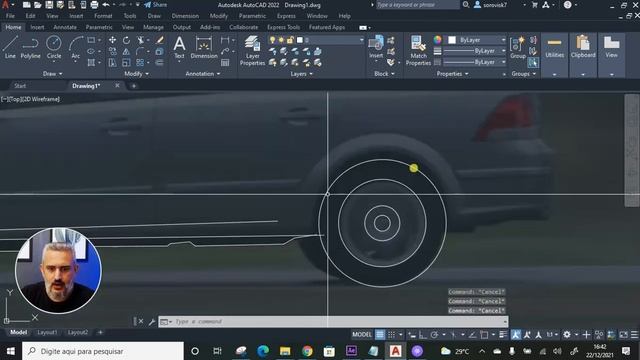Toggle object snap in the status bar
Screen dimensions: 640x360
coord(484,335)
